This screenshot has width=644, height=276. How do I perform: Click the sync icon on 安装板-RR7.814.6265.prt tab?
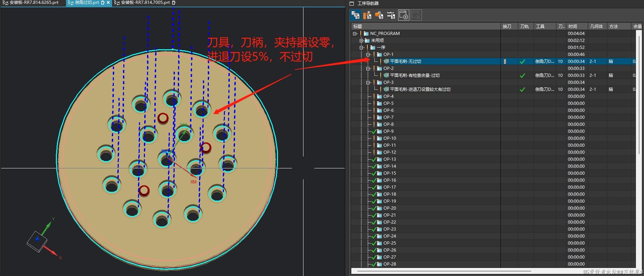pos(6,2)
